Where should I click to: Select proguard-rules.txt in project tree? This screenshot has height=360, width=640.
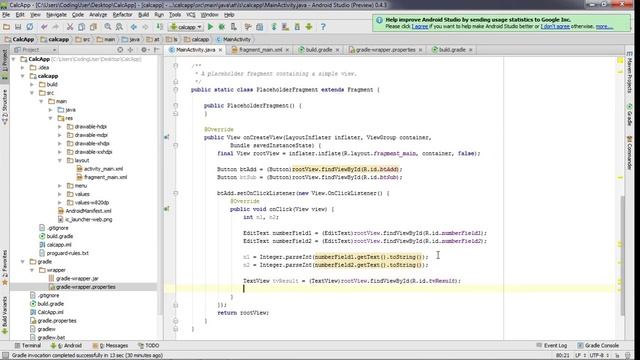coord(67,253)
